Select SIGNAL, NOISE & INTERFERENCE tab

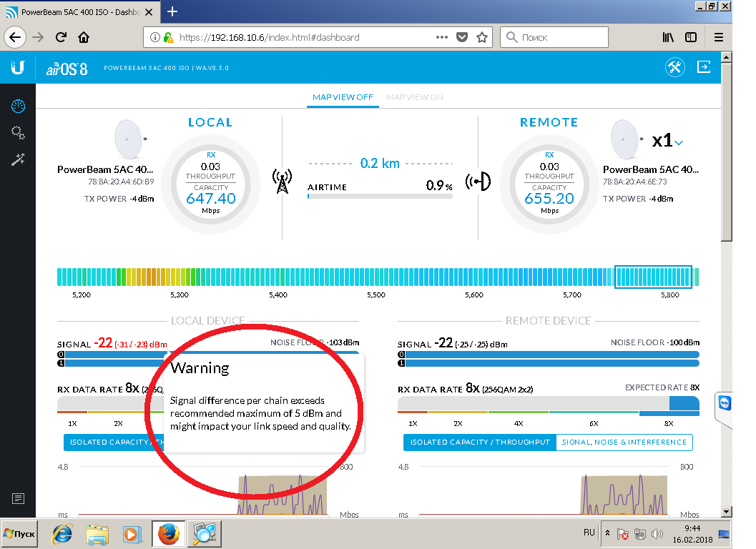click(x=624, y=442)
